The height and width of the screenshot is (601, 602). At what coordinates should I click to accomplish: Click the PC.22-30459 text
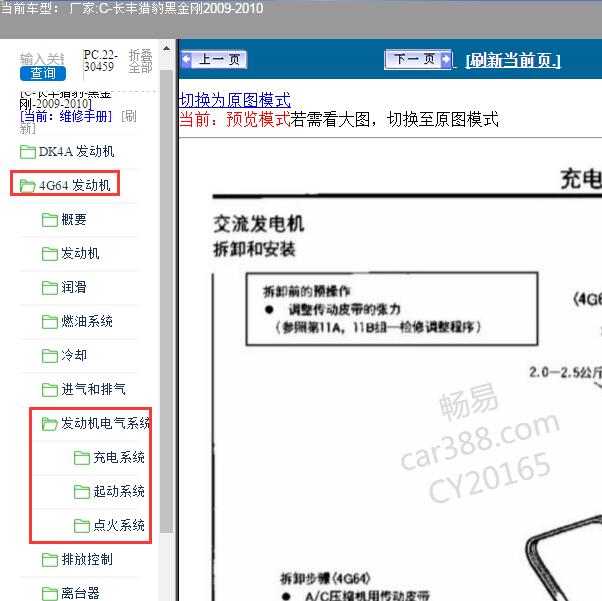(101, 61)
